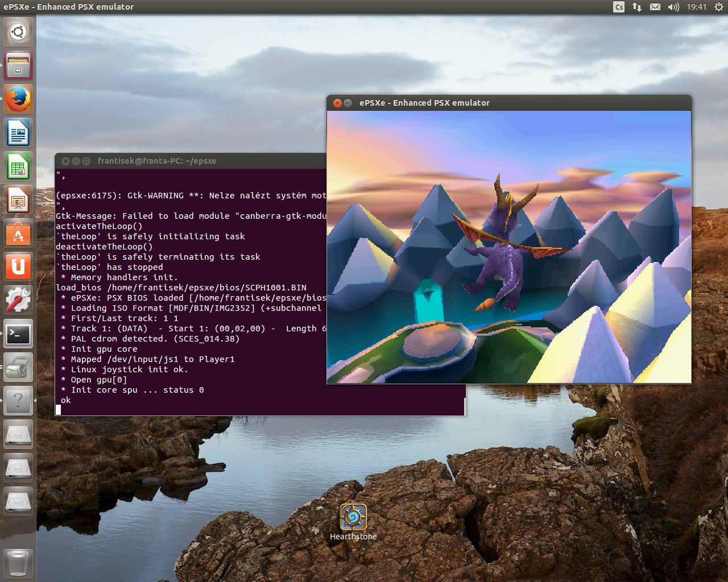The image size is (728, 582).
Task: Open Ubuntu Software Center icon
Action: point(18,234)
